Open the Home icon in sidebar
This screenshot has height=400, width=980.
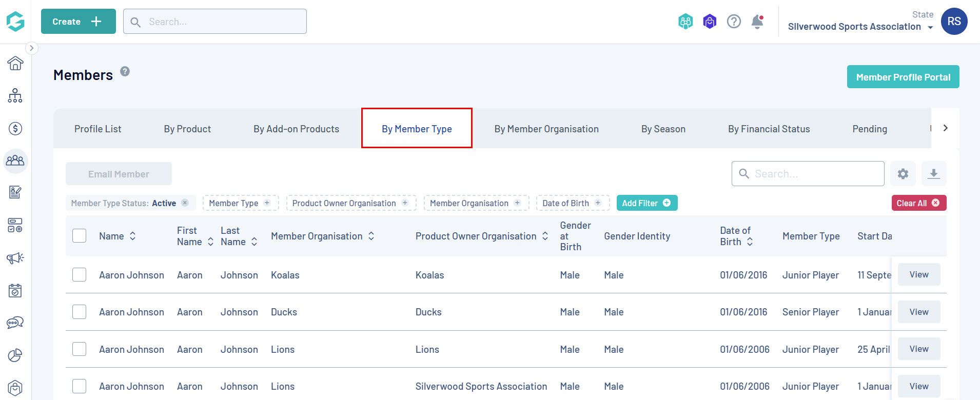15,63
